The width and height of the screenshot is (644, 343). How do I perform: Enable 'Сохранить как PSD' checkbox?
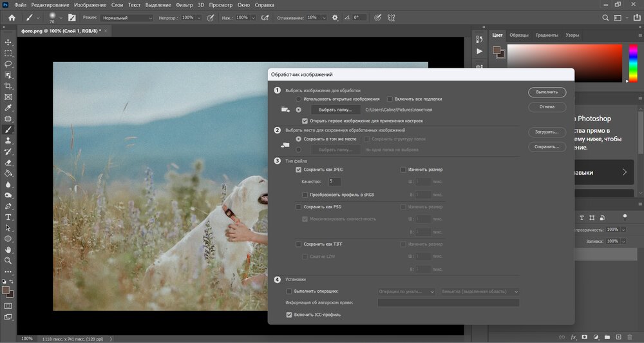[x=298, y=207]
